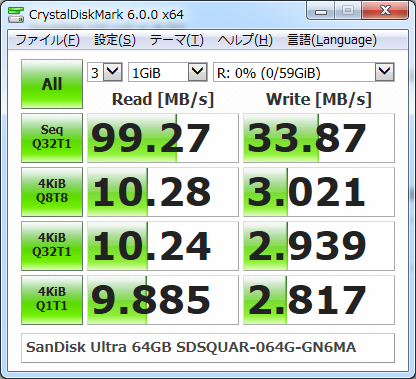Run all benchmarks with All button
416x379 pixels.
click(52, 84)
